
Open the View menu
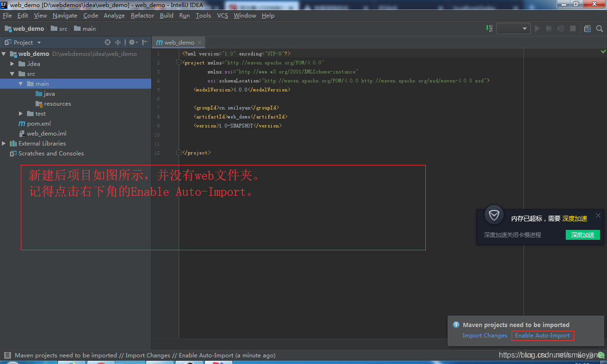pyautogui.click(x=40, y=16)
